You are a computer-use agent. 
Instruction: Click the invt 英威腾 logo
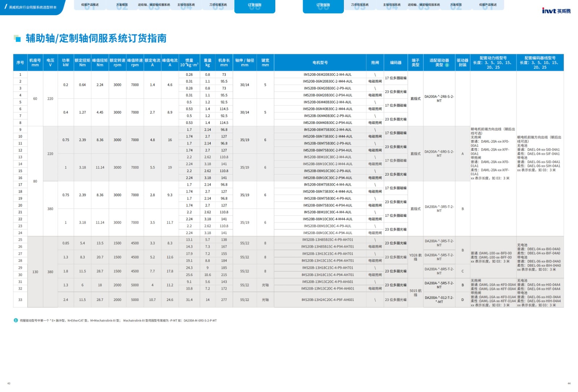click(556, 11)
